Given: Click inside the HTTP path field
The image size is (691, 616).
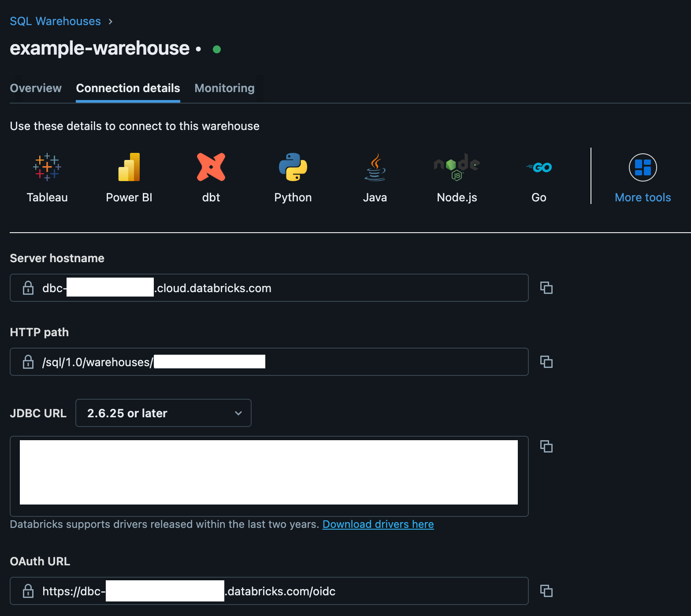Looking at the screenshot, I should (269, 362).
